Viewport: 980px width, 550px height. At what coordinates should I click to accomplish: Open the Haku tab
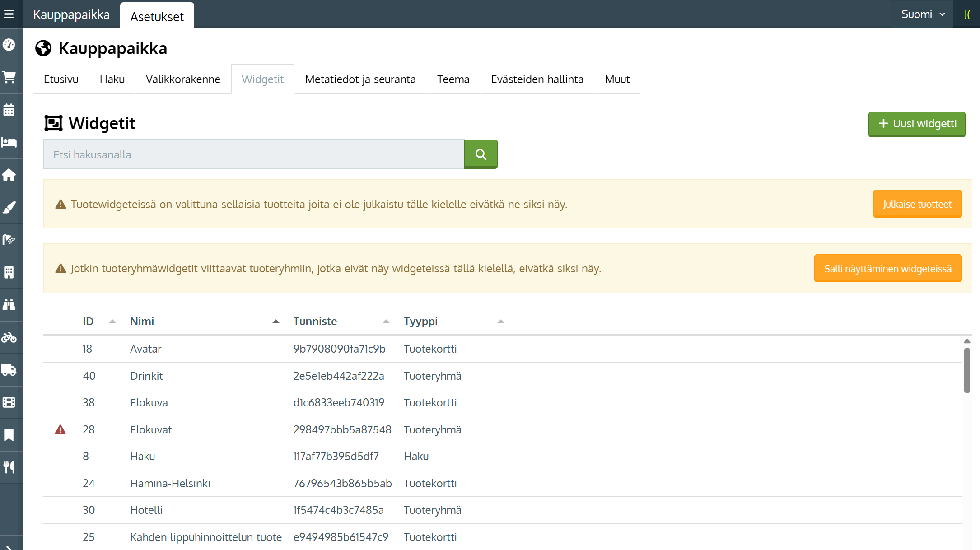pyautogui.click(x=112, y=79)
